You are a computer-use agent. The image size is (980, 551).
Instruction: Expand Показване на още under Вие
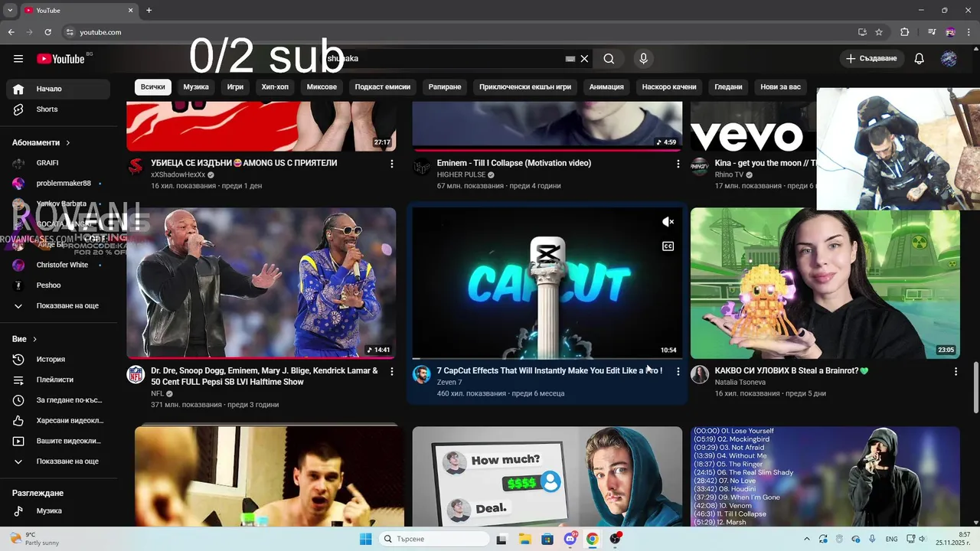(x=58, y=461)
